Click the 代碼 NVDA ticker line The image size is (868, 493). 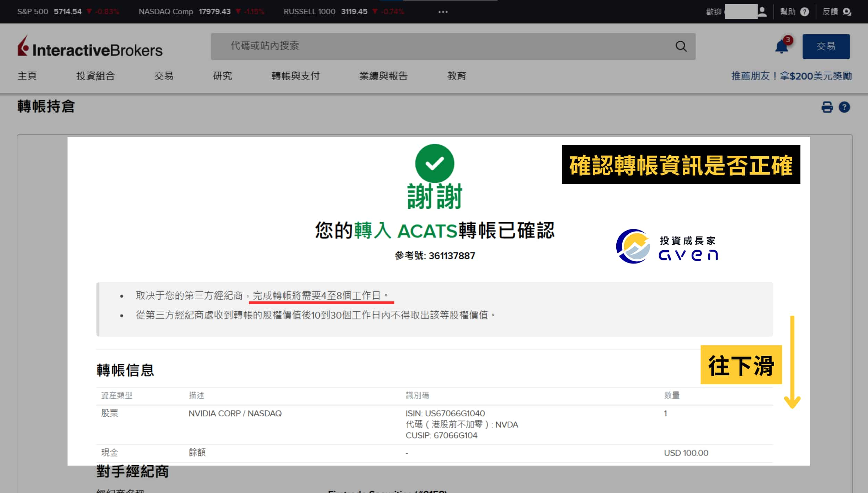(462, 424)
